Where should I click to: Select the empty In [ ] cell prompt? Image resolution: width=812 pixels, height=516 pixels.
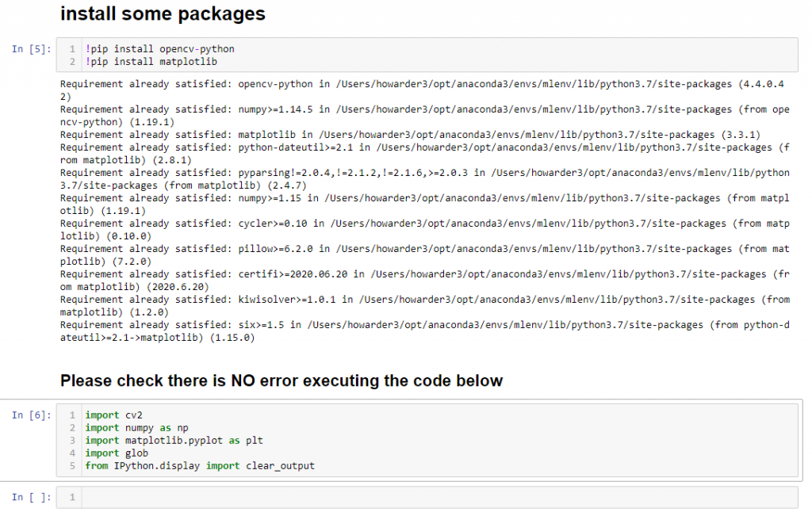click(32, 497)
